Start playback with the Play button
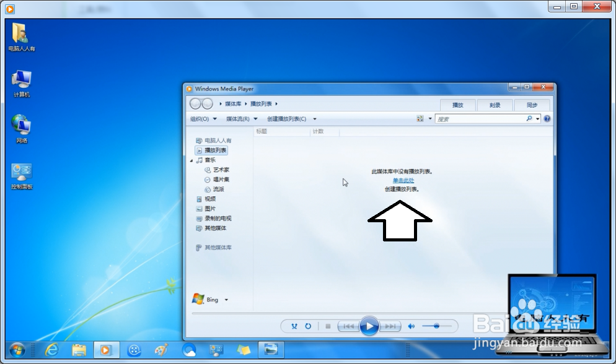 369,326
